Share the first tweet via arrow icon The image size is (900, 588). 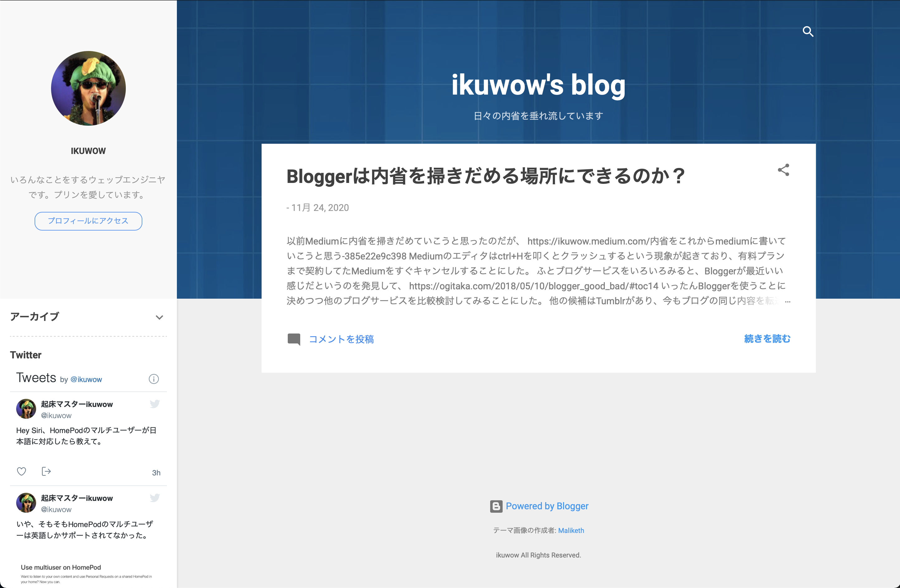tap(46, 471)
